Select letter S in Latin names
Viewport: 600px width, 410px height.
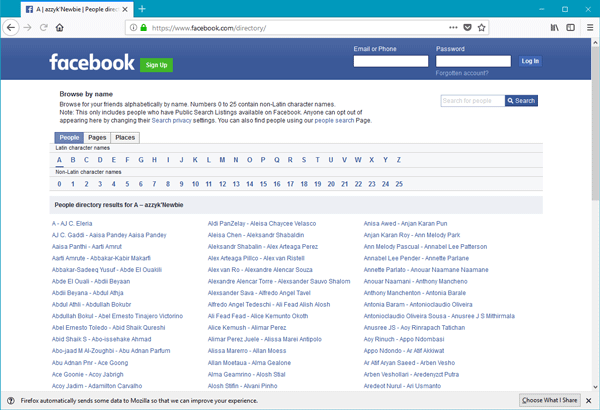304,160
